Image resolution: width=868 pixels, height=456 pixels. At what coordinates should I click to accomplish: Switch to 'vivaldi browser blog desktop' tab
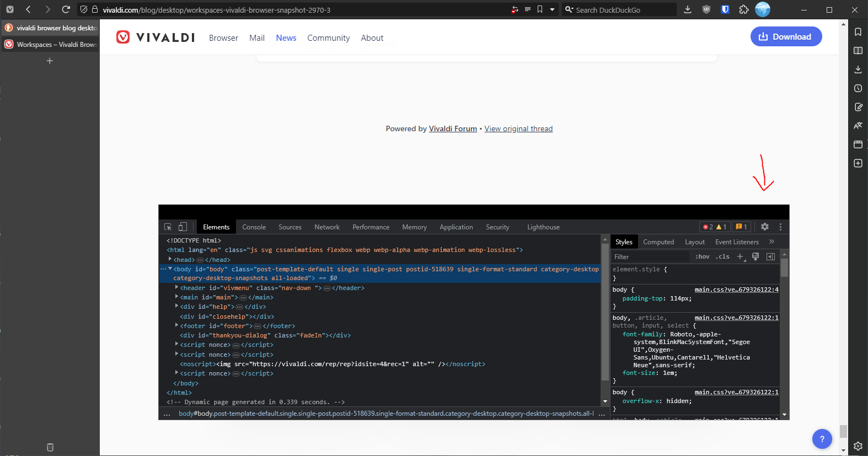click(50, 28)
